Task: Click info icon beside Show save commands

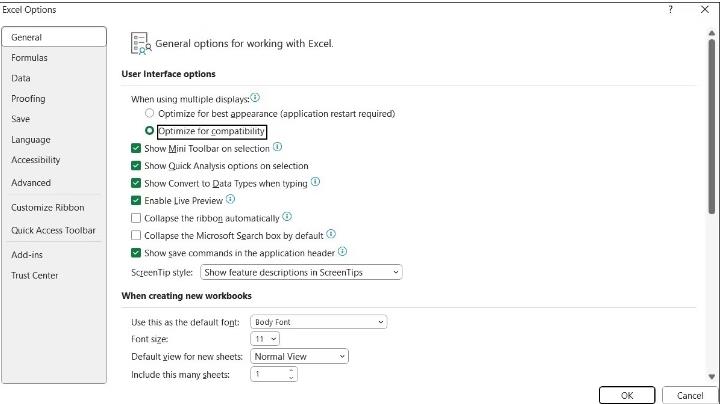Action: [x=343, y=252]
